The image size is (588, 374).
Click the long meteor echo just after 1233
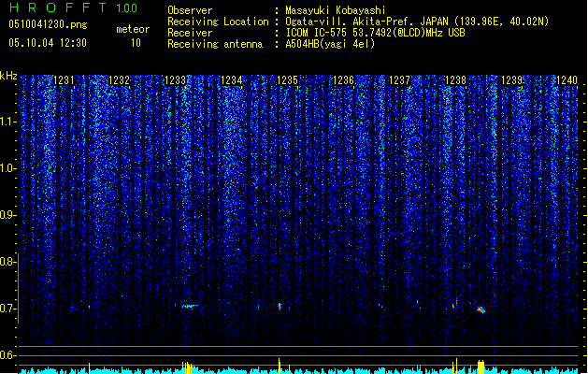190,306
